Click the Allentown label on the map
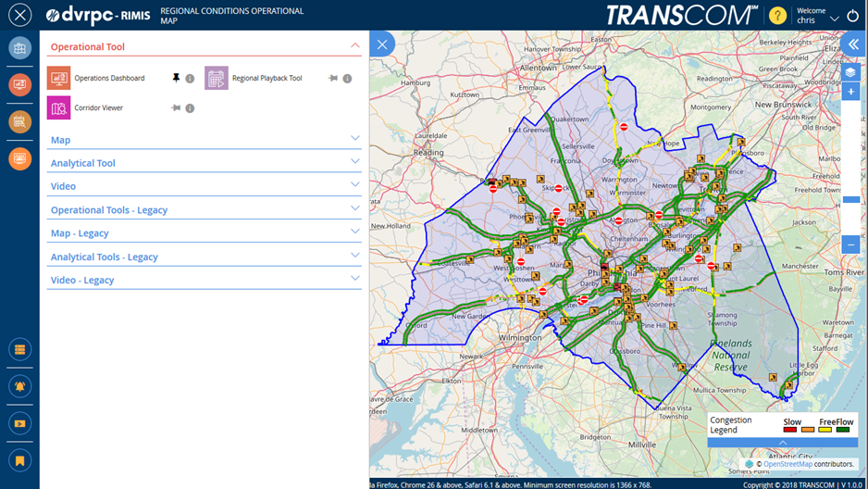Screen dimensions: 868x489 [x=538, y=68]
